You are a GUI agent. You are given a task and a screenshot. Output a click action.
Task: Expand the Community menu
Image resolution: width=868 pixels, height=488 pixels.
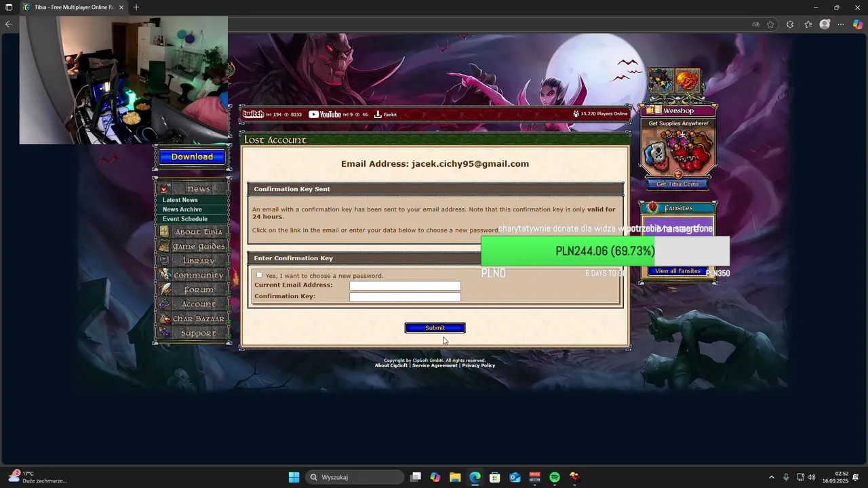tap(193, 275)
